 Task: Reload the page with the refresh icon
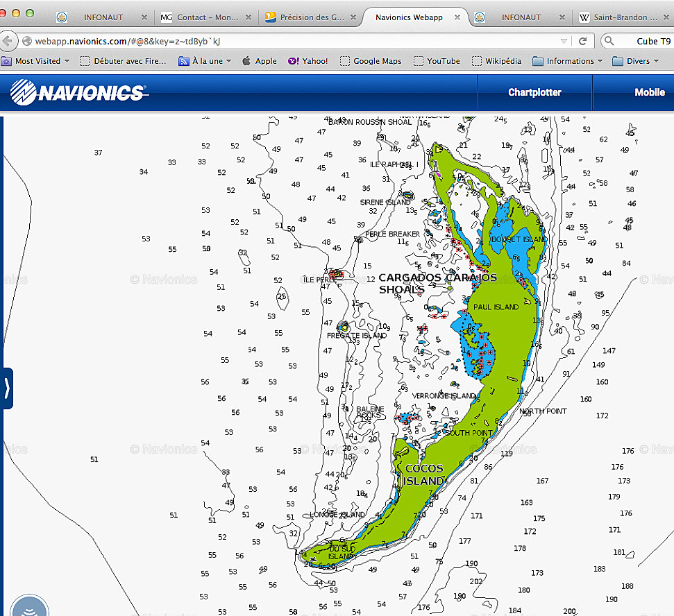click(x=583, y=42)
